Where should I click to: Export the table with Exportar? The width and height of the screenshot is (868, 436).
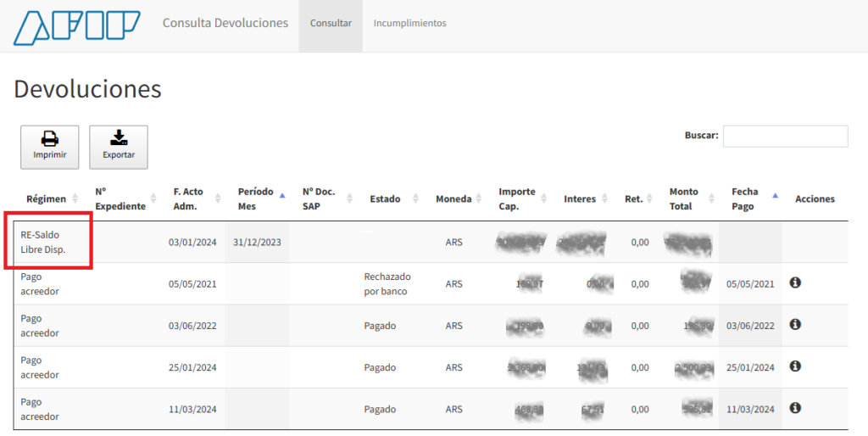119,147
